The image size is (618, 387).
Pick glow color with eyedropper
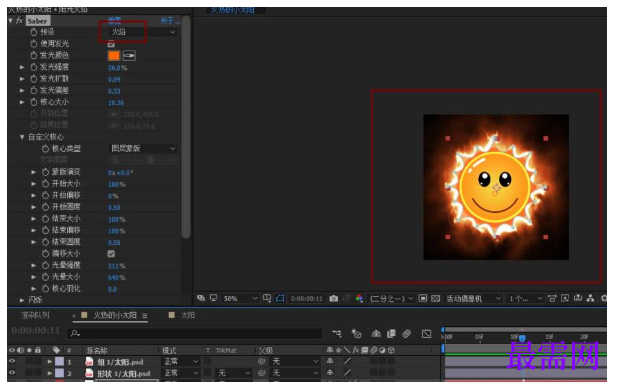pyautogui.click(x=129, y=56)
